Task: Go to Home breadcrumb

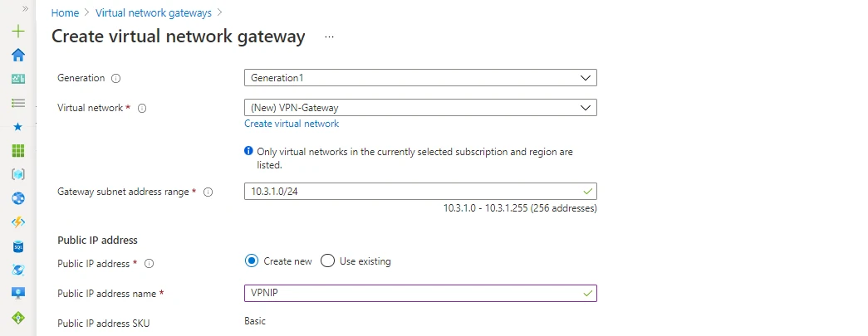Action: (65, 13)
